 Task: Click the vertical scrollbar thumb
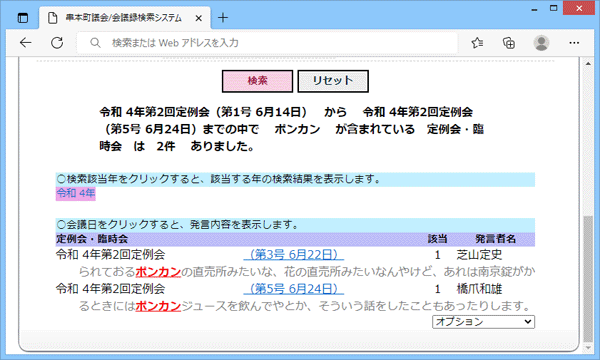588,279
